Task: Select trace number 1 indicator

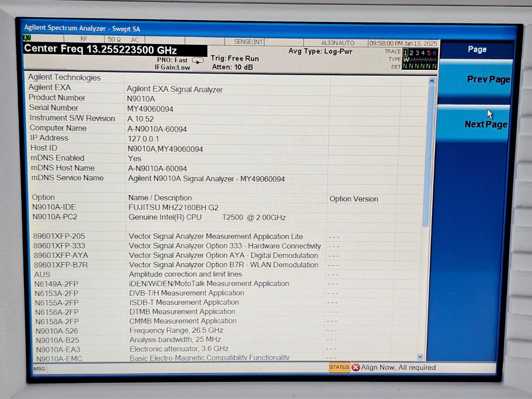Action: click(x=405, y=53)
